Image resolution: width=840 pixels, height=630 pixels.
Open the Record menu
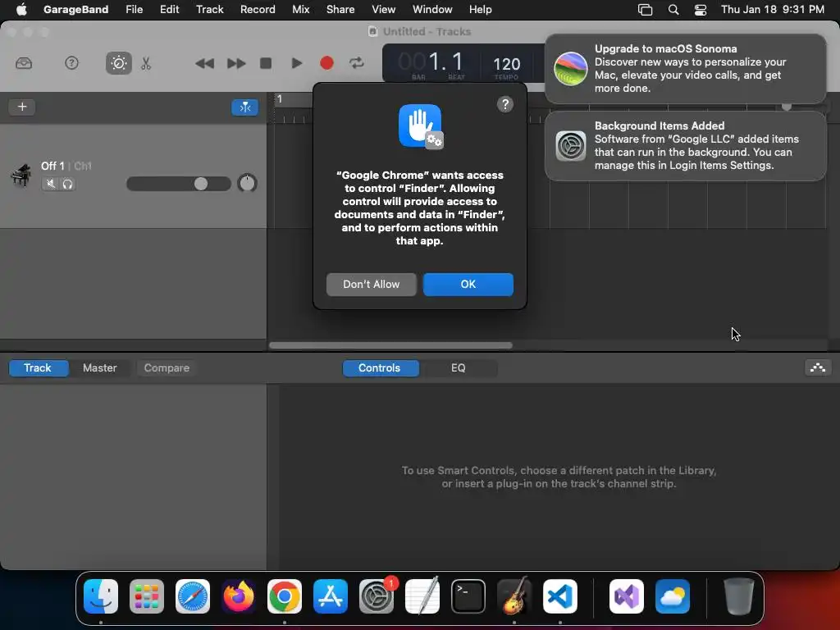tap(258, 9)
